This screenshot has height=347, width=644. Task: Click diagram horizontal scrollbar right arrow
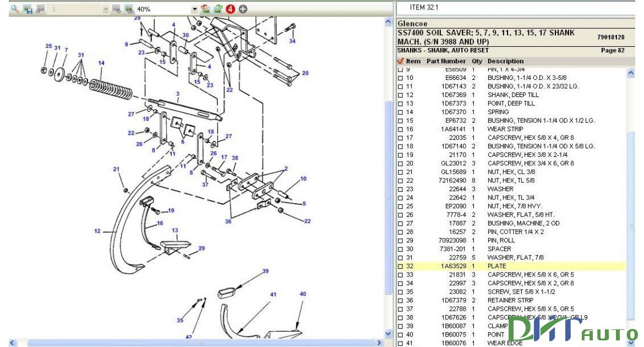(379, 343)
